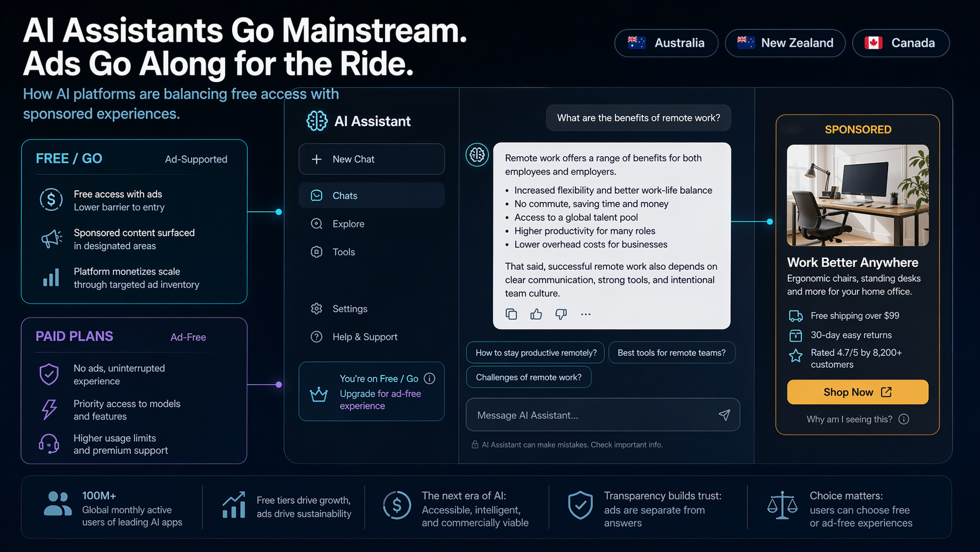The image size is (980, 552).
Task: Click the 'Work Better Anywhere' ad headline
Action: click(853, 262)
